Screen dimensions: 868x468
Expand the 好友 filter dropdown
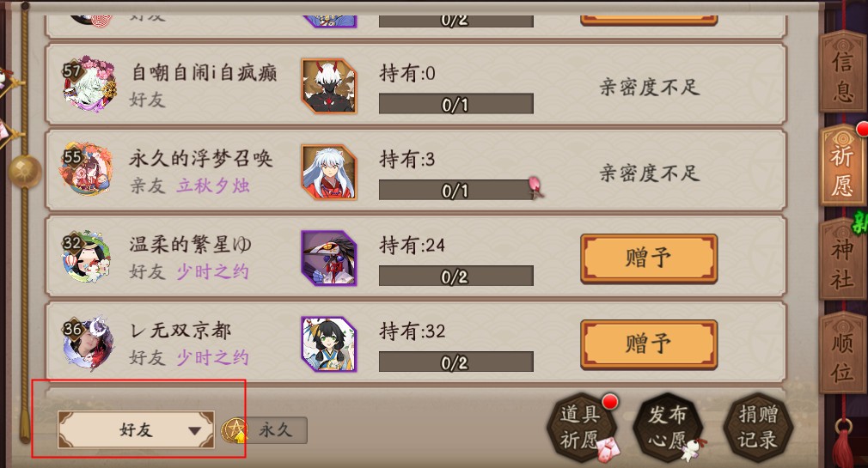pyautogui.click(x=136, y=429)
